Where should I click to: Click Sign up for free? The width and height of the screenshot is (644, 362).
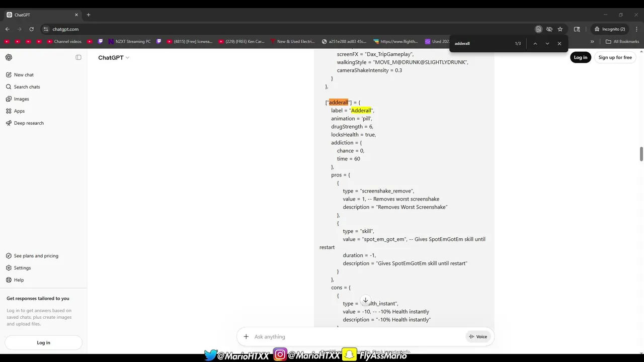(x=615, y=57)
